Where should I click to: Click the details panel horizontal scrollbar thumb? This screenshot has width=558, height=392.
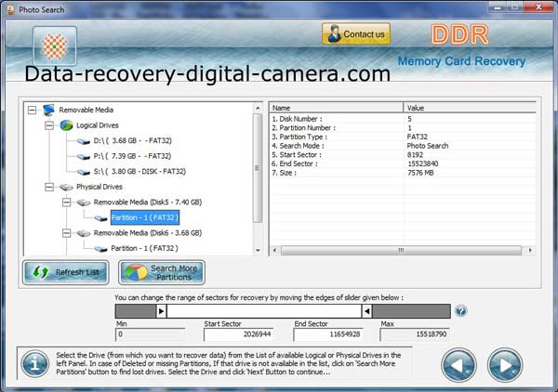tap(401, 250)
